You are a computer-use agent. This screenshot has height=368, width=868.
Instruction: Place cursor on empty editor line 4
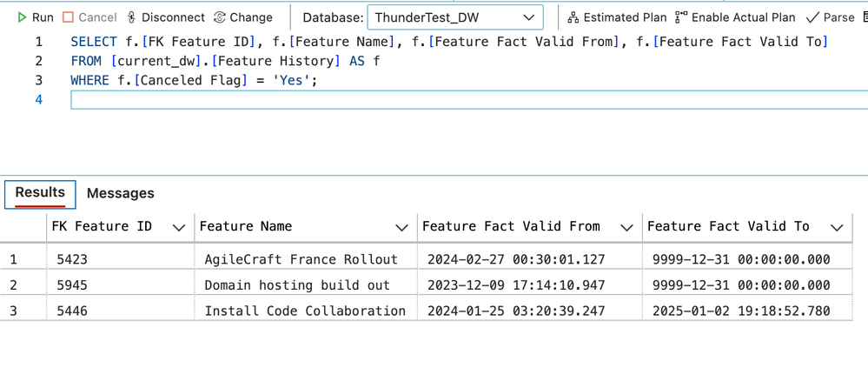(x=468, y=100)
